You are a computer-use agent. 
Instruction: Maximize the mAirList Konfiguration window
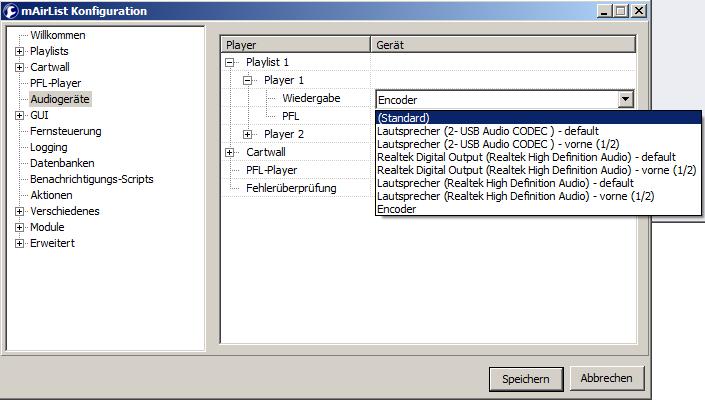pos(621,11)
